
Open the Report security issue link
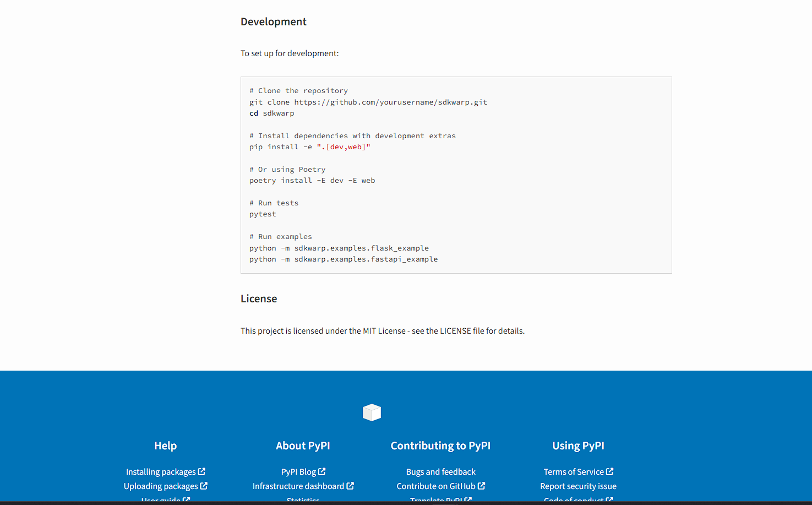tap(579, 486)
